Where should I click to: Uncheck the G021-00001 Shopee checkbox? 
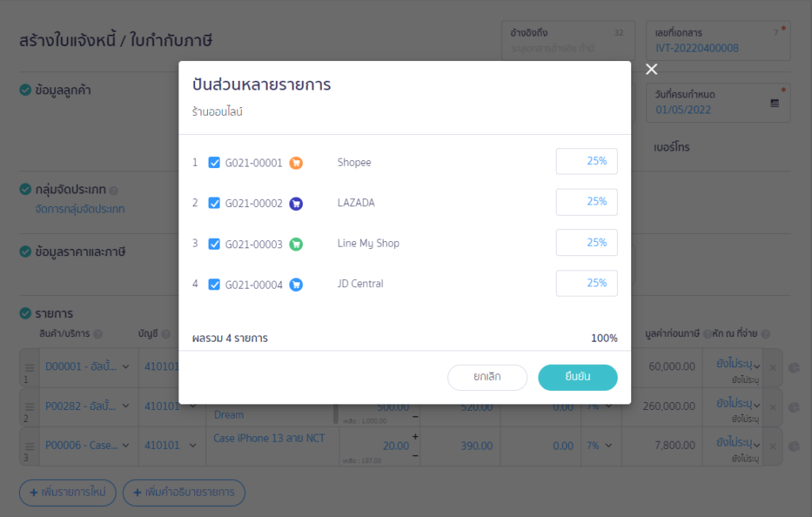214,163
